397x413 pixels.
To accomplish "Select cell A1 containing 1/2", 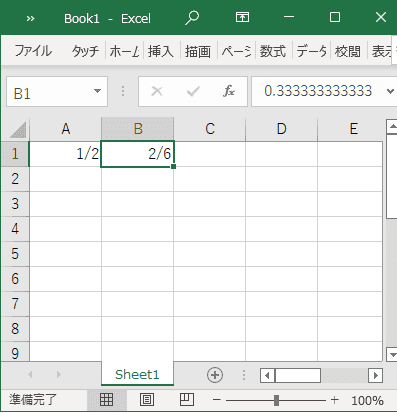I will (65, 154).
